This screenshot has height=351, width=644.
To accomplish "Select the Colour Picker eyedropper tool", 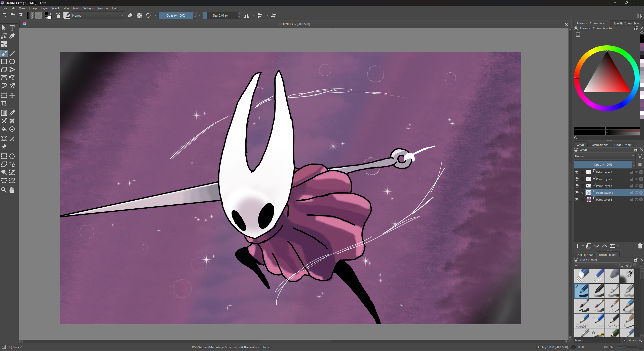I will [x=12, y=113].
